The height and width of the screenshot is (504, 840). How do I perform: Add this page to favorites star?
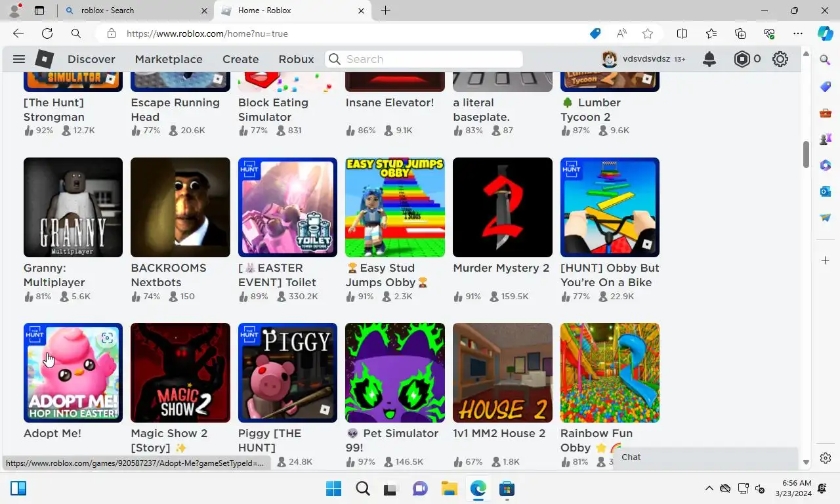click(x=648, y=33)
